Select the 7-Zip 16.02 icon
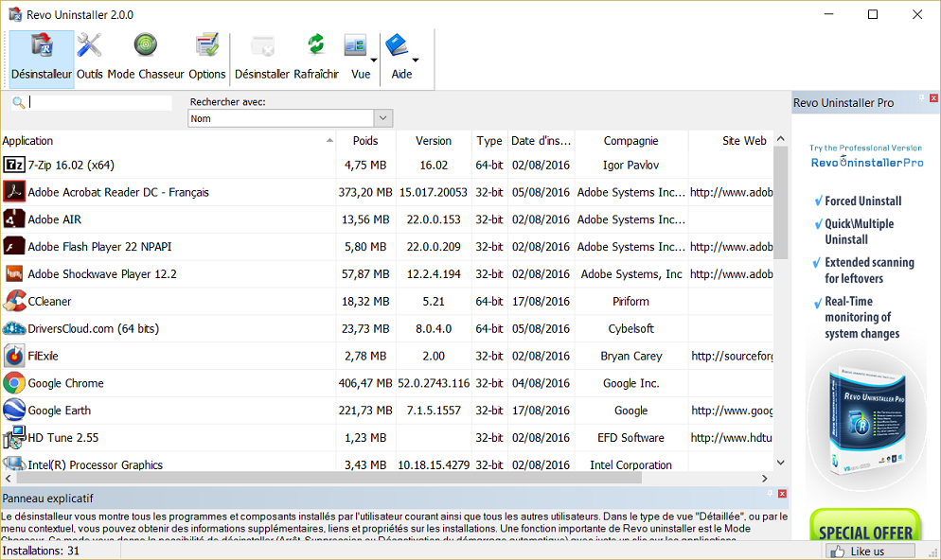941x560 pixels. [14, 165]
